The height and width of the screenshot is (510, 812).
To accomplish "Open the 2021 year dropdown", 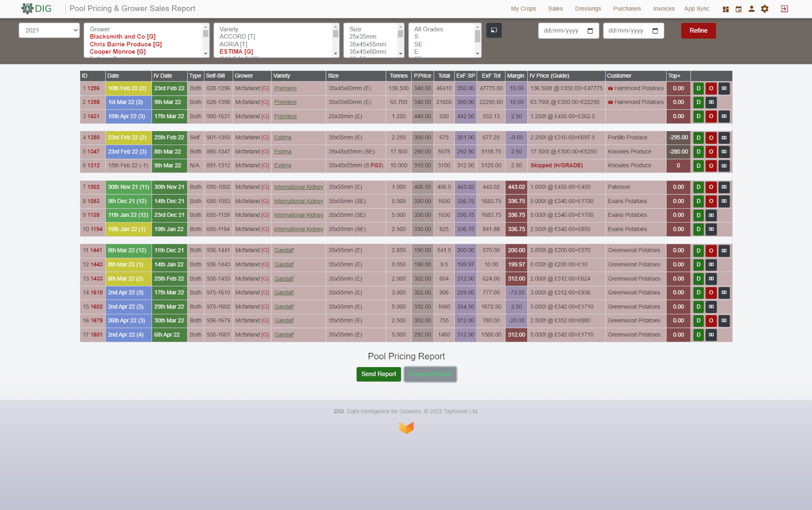I will 49,30.
